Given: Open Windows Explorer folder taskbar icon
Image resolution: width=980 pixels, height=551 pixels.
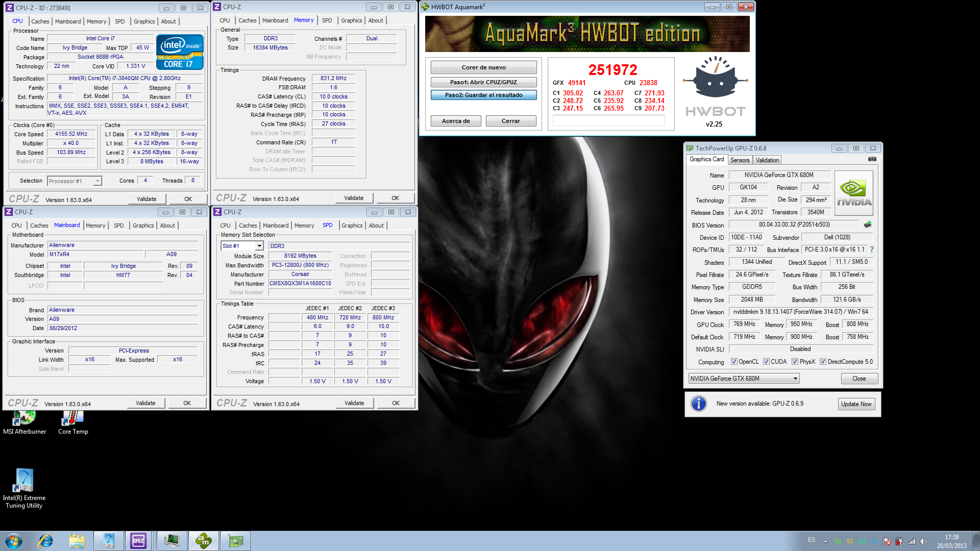Looking at the screenshot, I should pos(77,541).
